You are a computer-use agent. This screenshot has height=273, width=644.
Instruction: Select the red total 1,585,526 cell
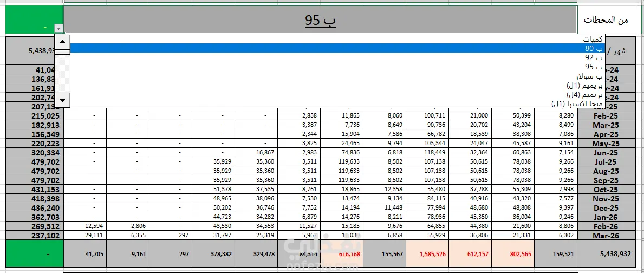click(428, 254)
